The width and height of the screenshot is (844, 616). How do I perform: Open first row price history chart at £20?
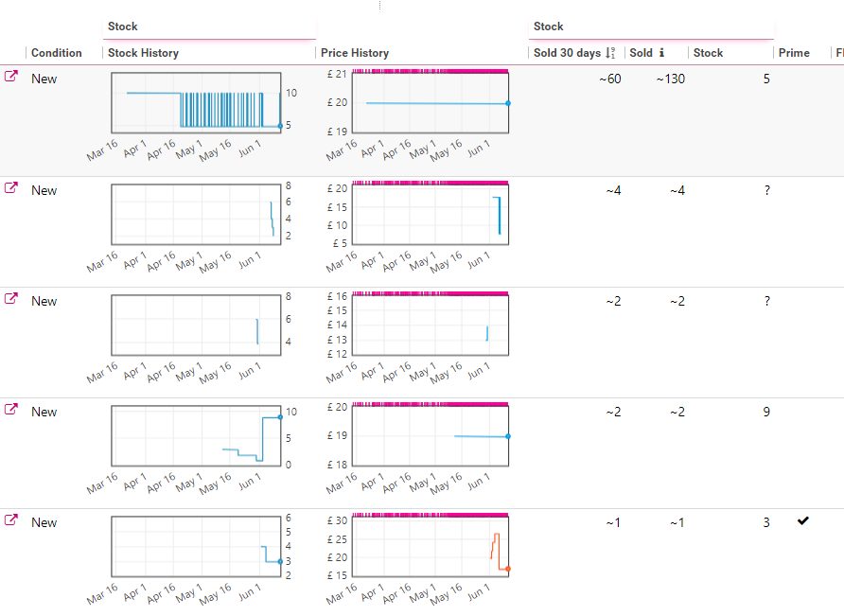pyautogui.click(x=431, y=103)
